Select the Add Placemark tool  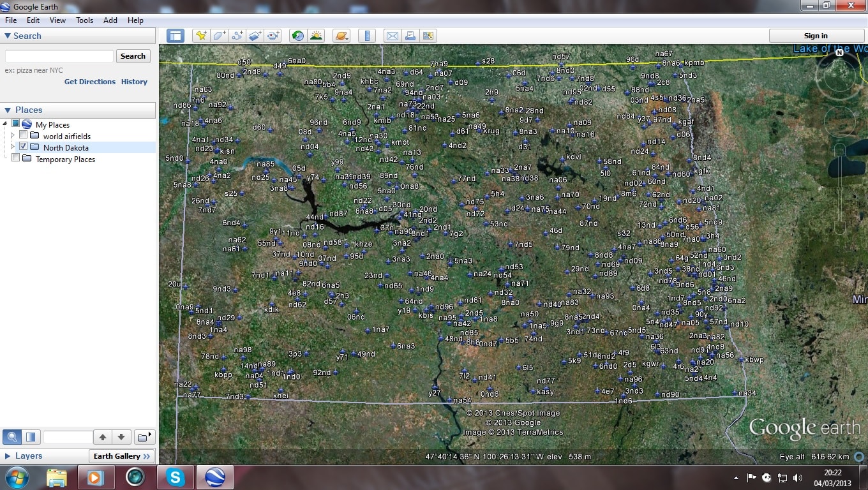click(200, 36)
